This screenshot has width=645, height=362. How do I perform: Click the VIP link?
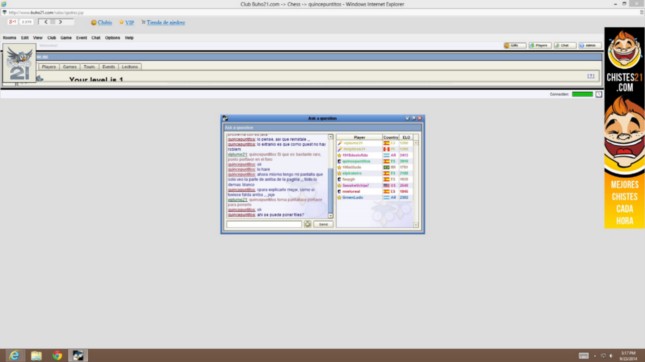point(130,23)
